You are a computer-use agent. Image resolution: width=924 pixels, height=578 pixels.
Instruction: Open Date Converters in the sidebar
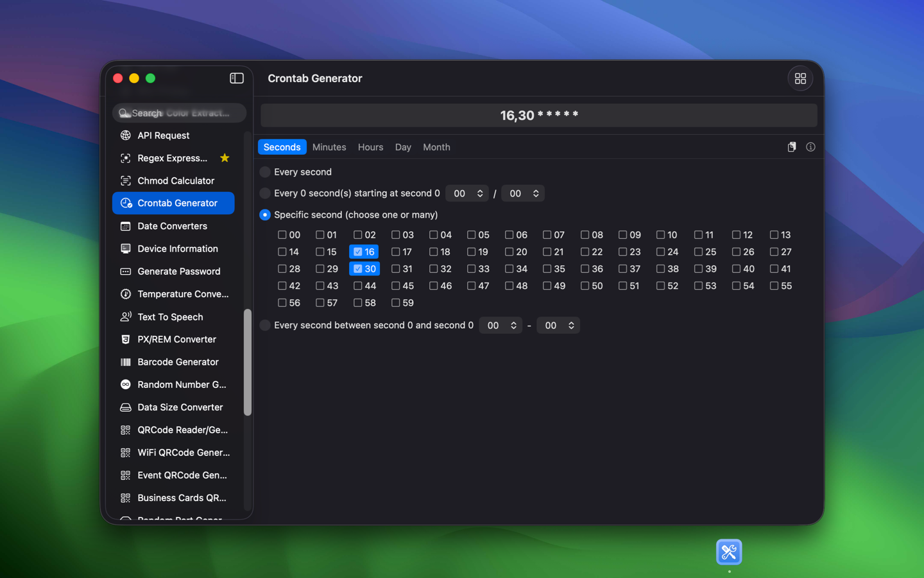coord(173,226)
